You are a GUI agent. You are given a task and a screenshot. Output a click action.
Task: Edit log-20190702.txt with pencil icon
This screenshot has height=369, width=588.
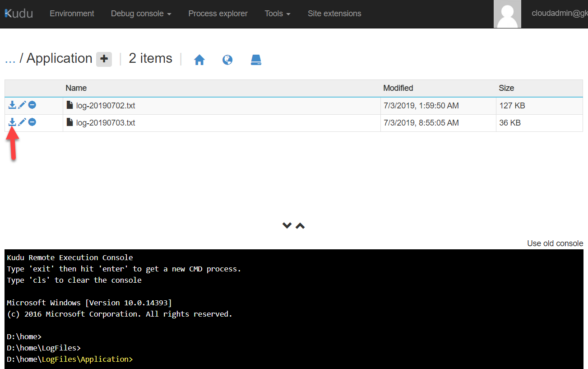(x=22, y=105)
